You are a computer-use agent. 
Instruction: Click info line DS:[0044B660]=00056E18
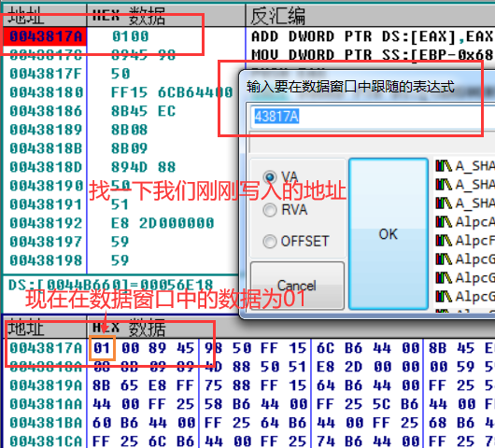point(111,285)
